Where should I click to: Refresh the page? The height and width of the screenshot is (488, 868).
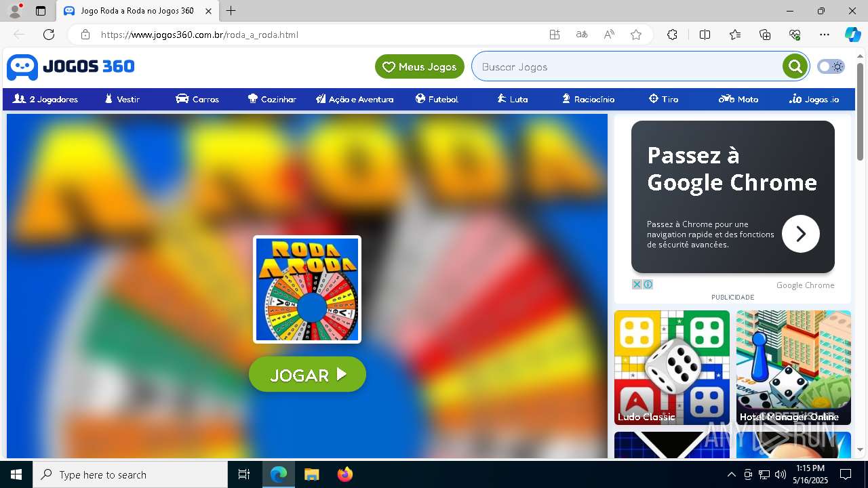tap(49, 35)
